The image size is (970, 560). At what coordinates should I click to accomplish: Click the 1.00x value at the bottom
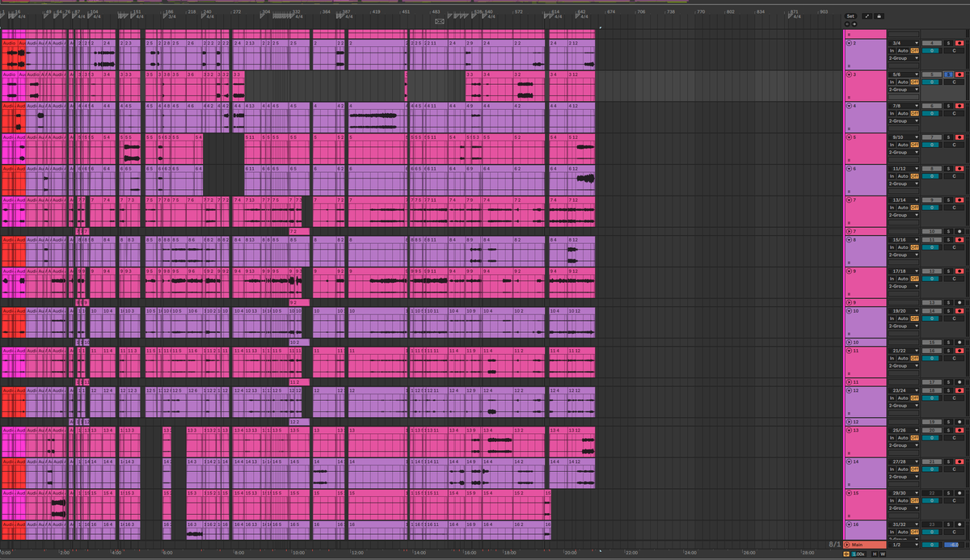(x=858, y=554)
